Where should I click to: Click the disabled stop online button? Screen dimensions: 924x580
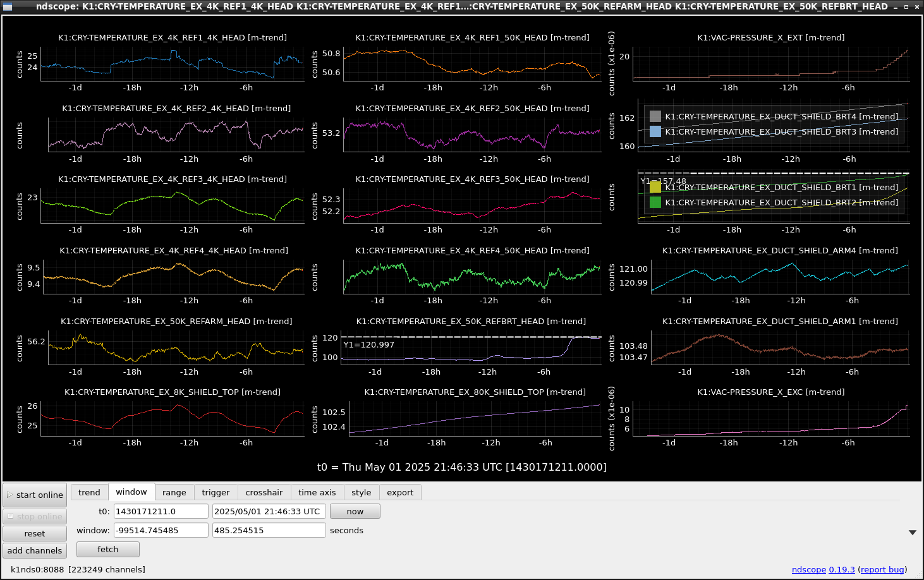click(x=35, y=516)
